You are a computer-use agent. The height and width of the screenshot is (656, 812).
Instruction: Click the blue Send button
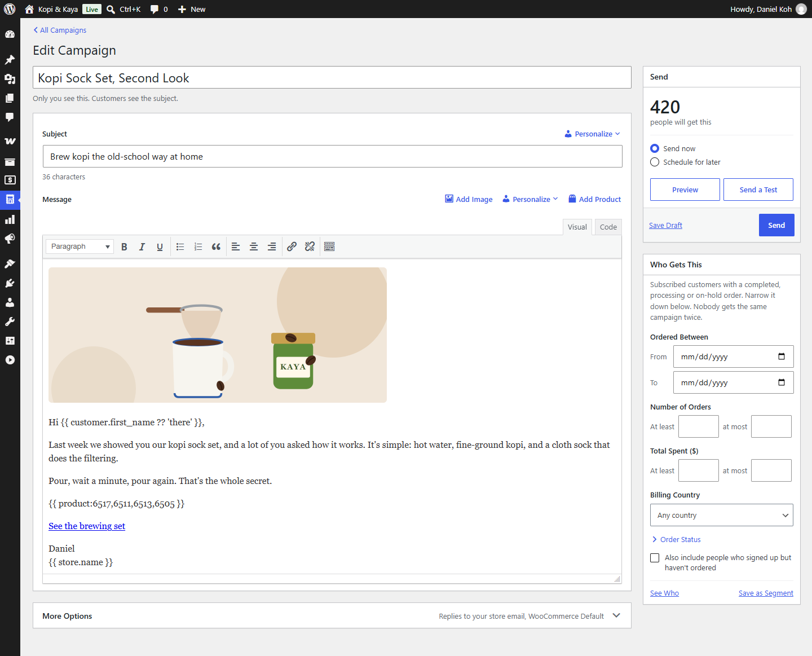(x=776, y=225)
